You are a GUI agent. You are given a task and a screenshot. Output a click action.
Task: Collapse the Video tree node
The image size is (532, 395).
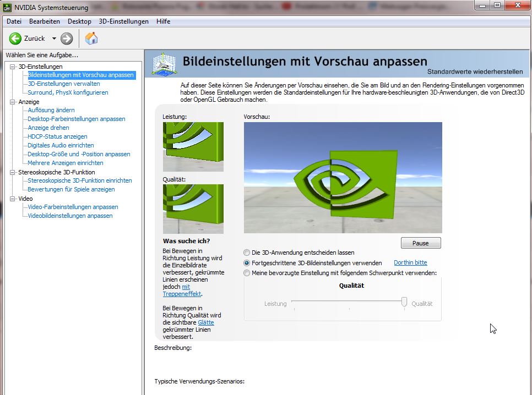pos(13,199)
